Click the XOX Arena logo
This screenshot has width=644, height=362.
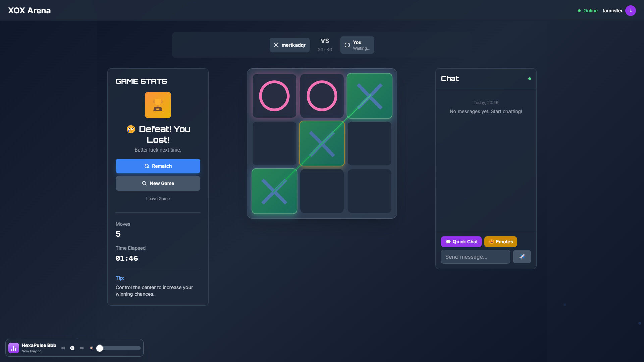pos(29,10)
